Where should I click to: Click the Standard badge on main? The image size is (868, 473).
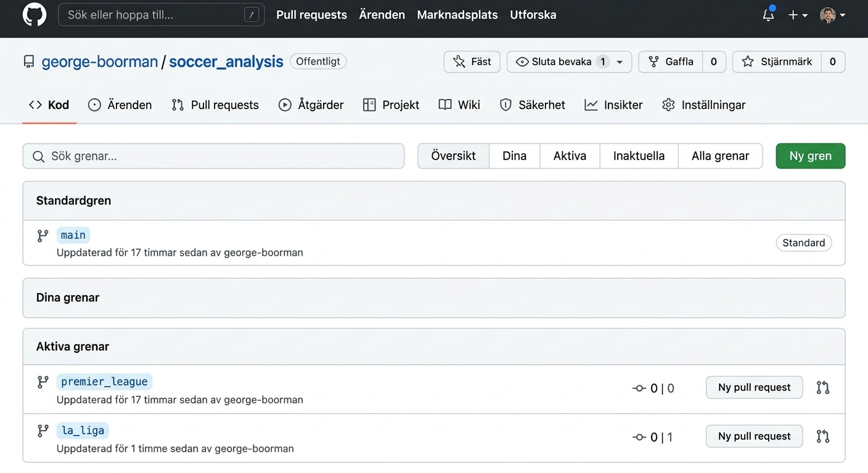tap(804, 243)
